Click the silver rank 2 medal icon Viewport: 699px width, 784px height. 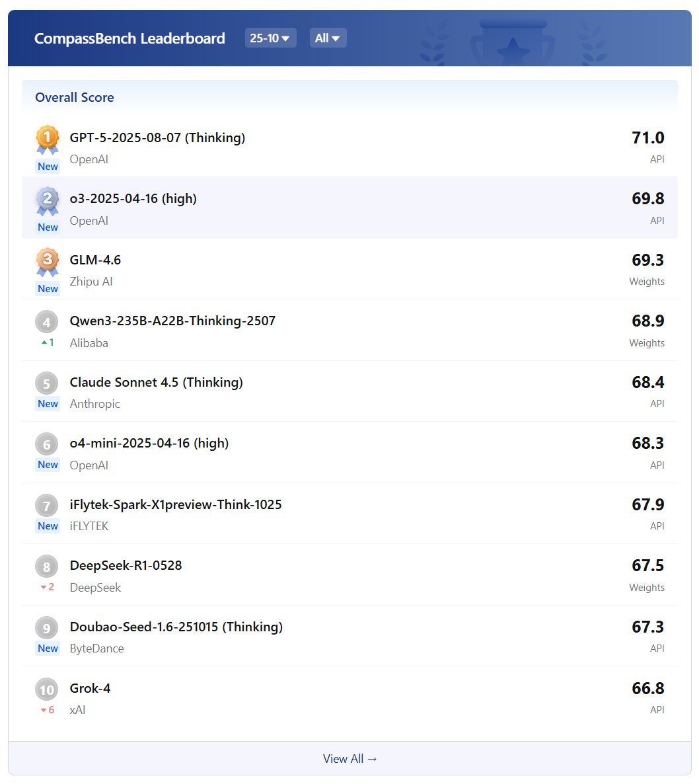click(x=48, y=200)
